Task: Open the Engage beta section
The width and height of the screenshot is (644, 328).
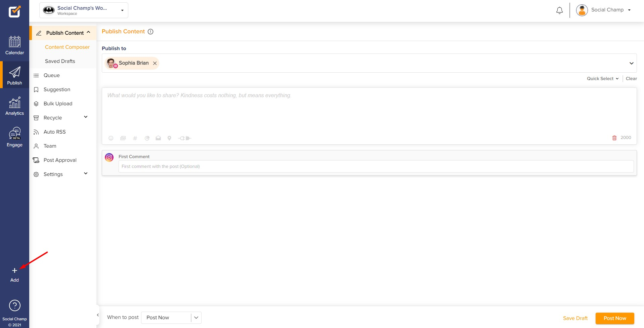Action: coord(14,136)
